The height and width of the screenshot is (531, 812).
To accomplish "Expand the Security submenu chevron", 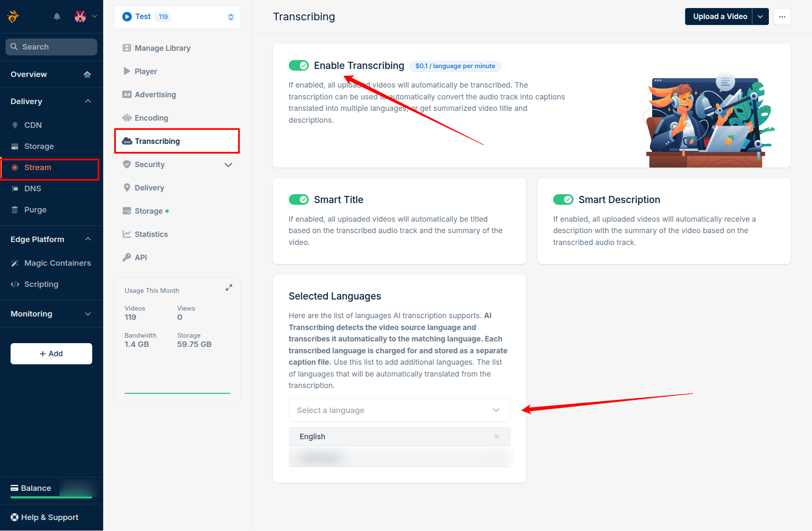I will click(x=228, y=165).
